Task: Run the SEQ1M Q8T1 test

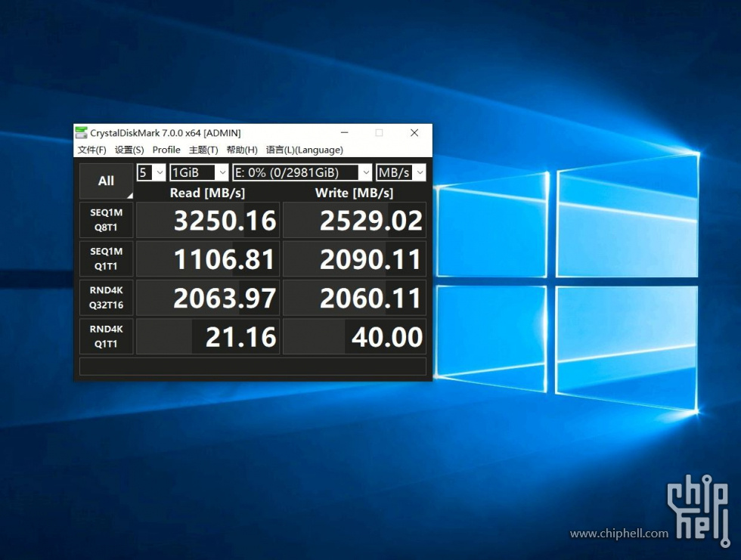Action: (x=107, y=220)
